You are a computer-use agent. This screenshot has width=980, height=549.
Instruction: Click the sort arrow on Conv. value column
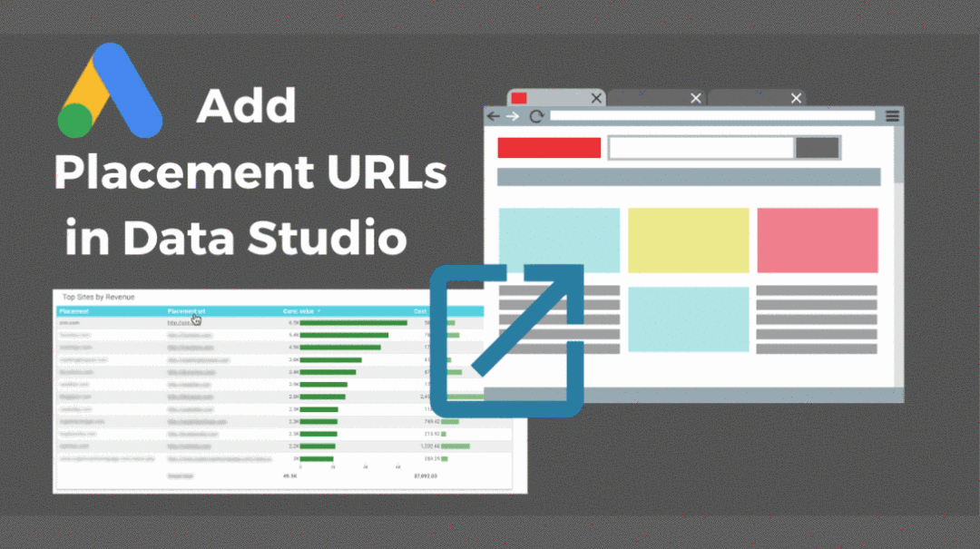click(318, 311)
